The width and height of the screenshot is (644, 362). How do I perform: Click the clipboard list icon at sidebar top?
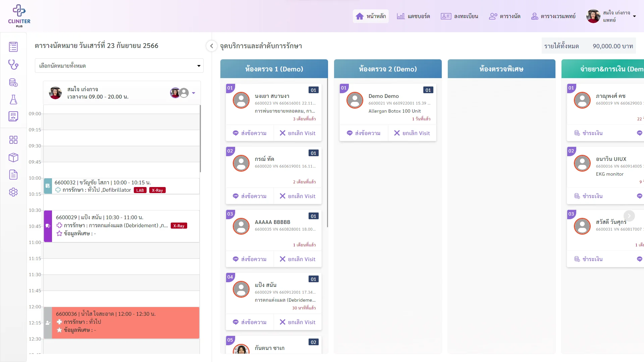tap(13, 47)
